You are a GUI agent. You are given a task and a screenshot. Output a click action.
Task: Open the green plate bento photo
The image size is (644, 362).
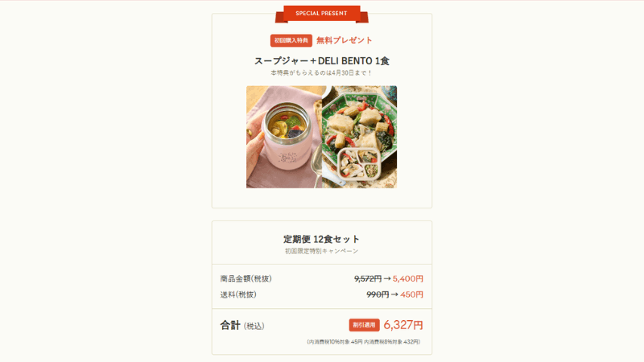359,137
